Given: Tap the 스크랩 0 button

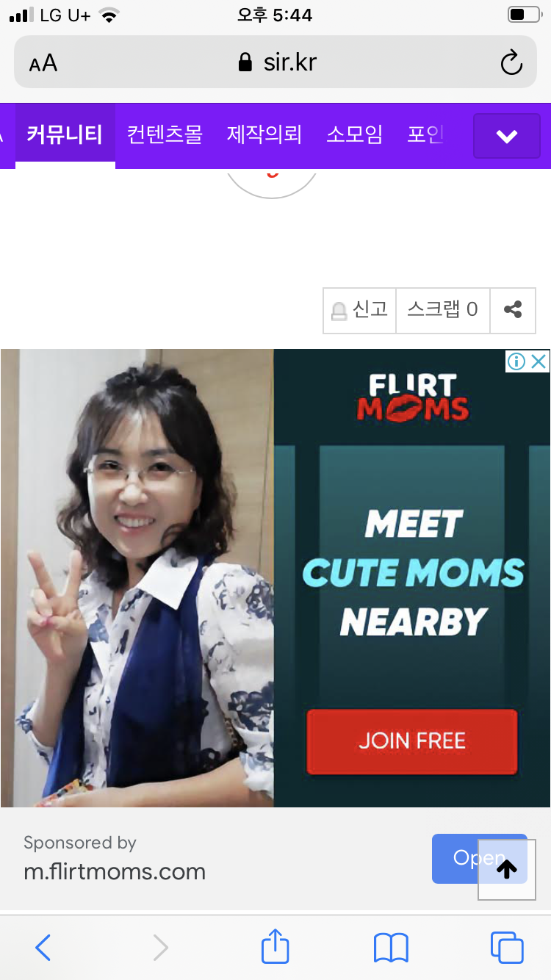Looking at the screenshot, I should click(x=443, y=310).
